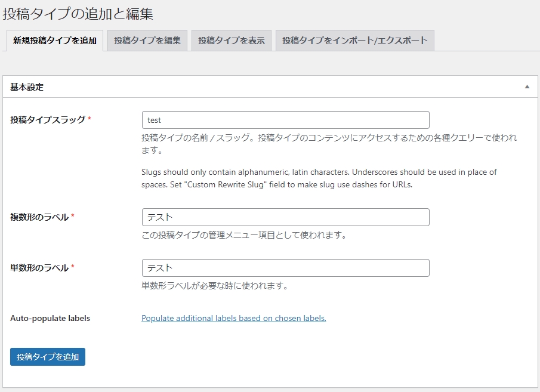The height and width of the screenshot is (392, 540).
Task: Switch to the 投稿タイプを編集 tab
Action: pyautogui.click(x=147, y=41)
